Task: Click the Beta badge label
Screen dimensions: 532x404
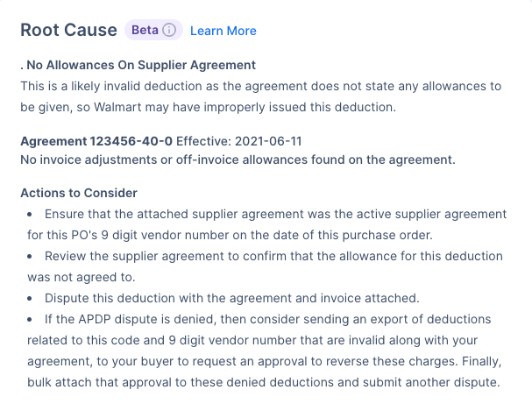Action: coord(145,30)
